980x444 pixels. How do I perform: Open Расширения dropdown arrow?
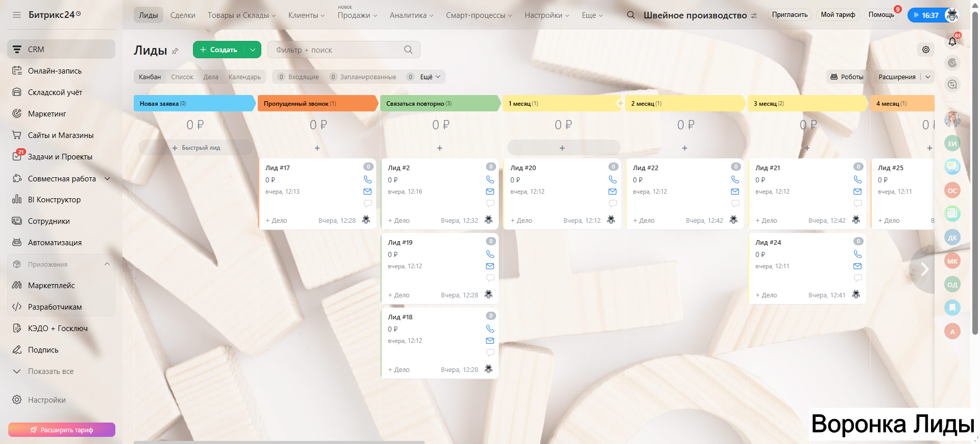[928, 77]
